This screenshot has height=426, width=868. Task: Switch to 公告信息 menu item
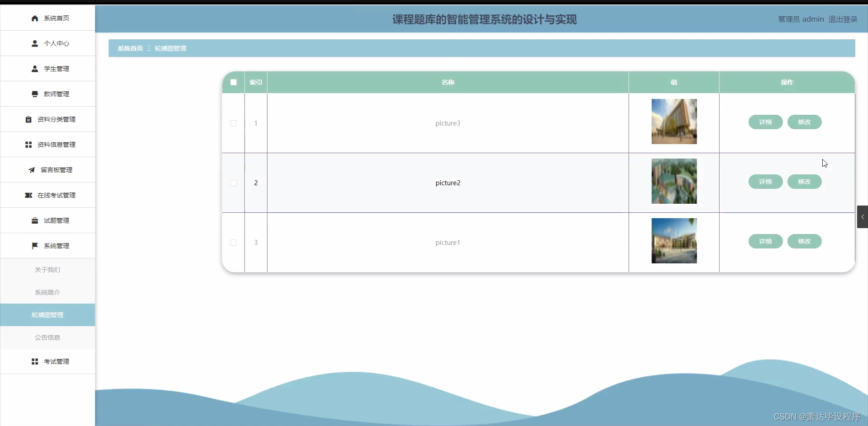47,337
